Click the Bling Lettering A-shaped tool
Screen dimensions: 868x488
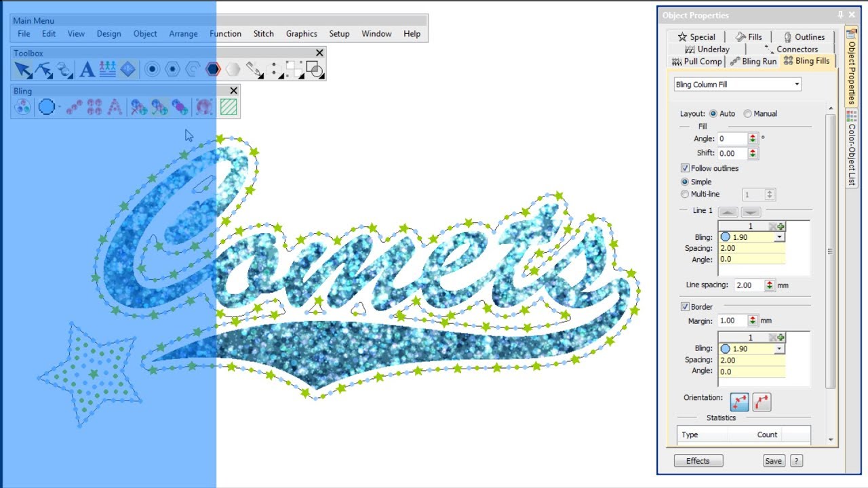pyautogui.click(x=115, y=107)
